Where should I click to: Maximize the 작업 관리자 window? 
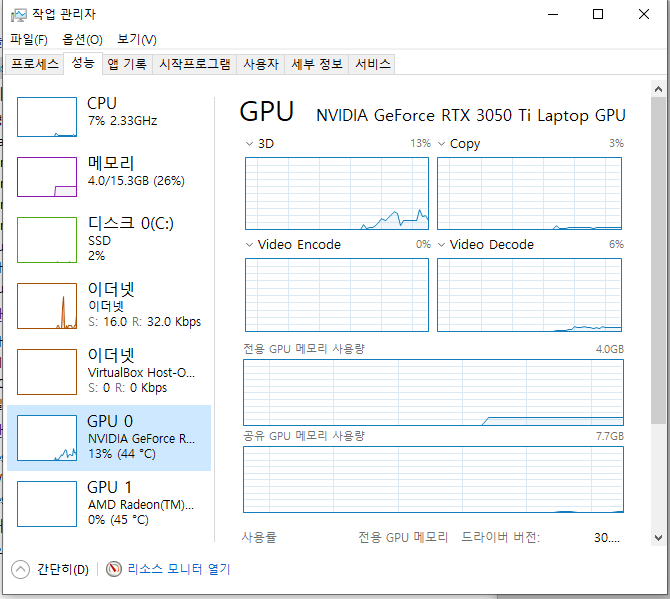(x=598, y=15)
